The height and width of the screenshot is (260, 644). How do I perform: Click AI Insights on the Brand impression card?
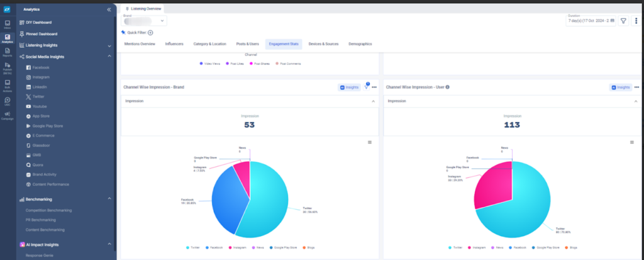pyautogui.click(x=349, y=88)
